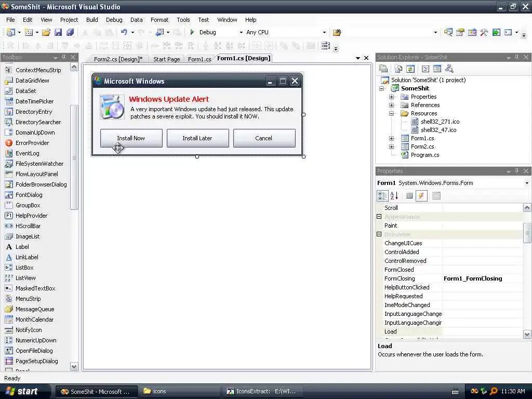Select the FormClosing event value field

(x=483, y=278)
